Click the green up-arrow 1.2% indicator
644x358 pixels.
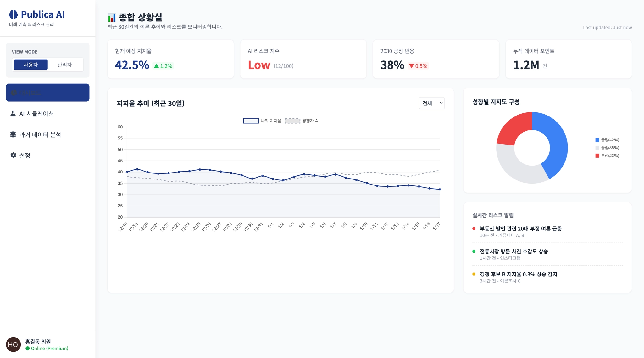163,66
